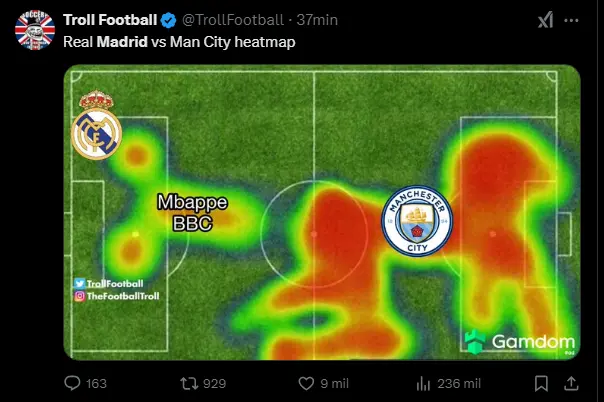The height and width of the screenshot is (402, 604).
Task: Like the tweet with heart icon
Action: (306, 384)
